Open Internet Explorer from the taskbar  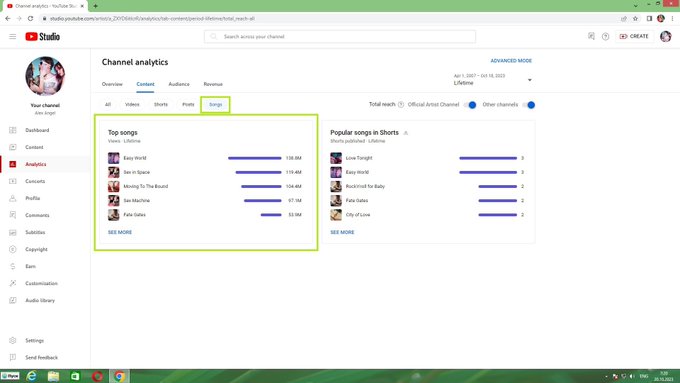click(x=32, y=376)
